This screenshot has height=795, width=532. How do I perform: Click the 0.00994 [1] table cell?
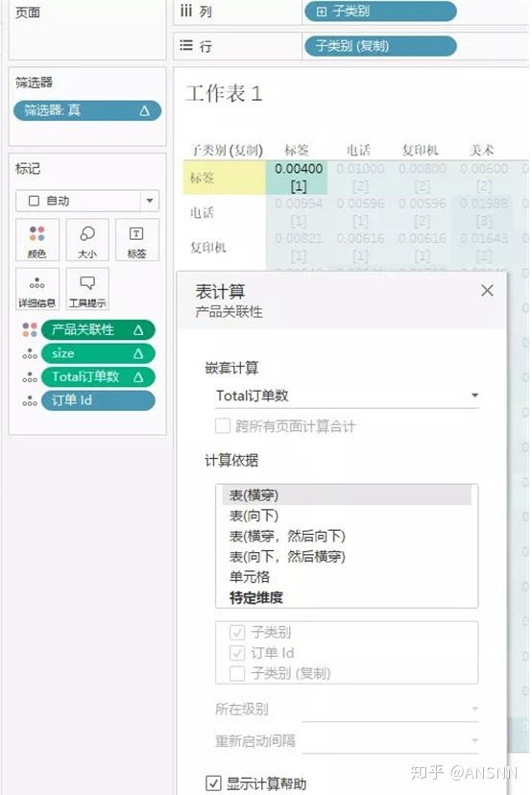point(299,212)
